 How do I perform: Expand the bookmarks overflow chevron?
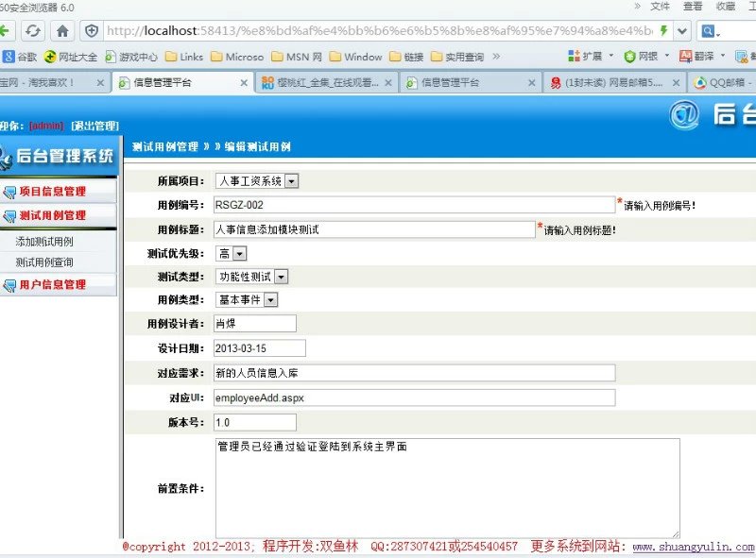[496, 57]
